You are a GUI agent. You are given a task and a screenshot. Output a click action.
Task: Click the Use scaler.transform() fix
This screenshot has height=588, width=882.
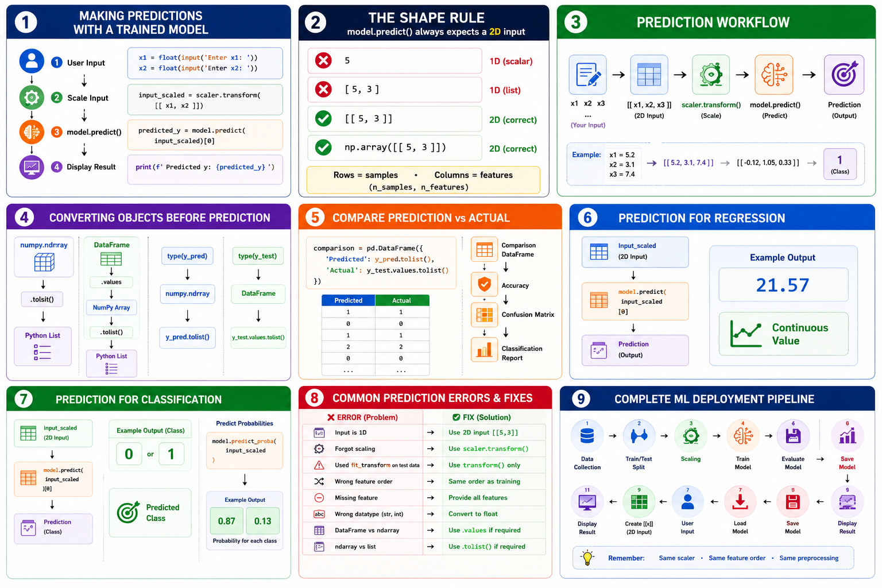[x=489, y=448]
